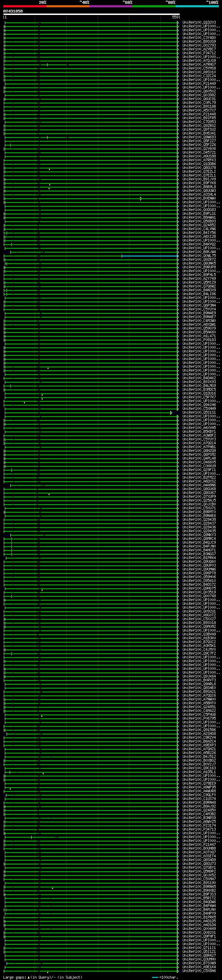Select UniRef100_B9FHL5 hit name

click(199, 275)
